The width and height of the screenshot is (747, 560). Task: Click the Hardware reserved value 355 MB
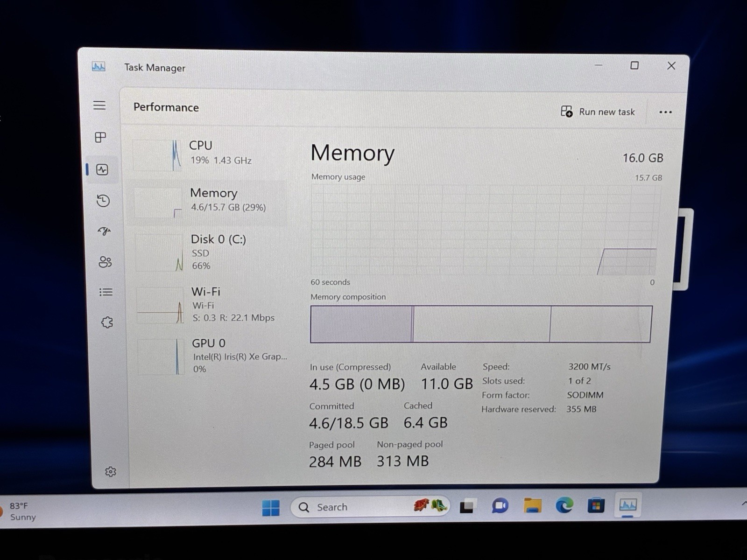(581, 409)
